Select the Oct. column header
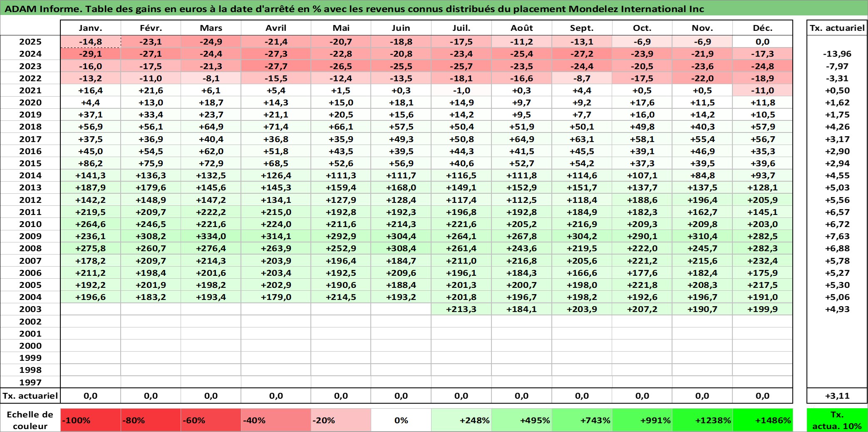Viewport: 868px width, 432px height. tap(642, 28)
